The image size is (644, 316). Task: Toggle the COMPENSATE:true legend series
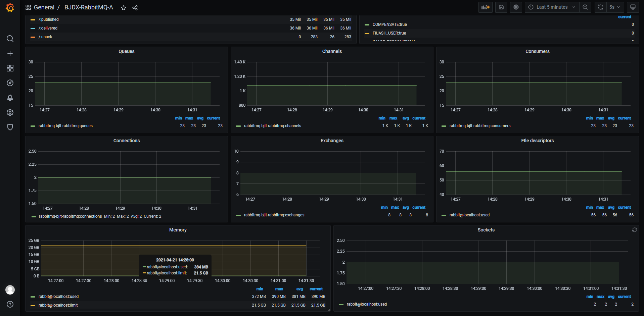(x=389, y=24)
